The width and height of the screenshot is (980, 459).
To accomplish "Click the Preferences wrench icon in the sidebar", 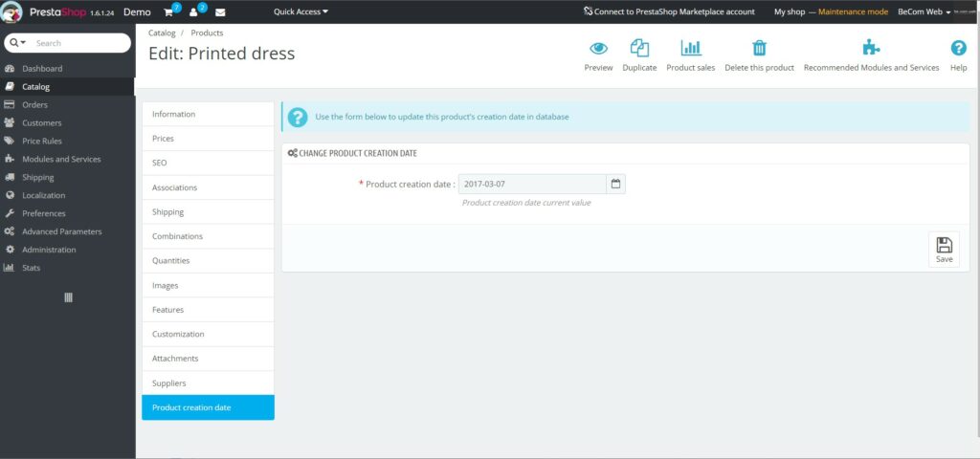I will (10, 213).
